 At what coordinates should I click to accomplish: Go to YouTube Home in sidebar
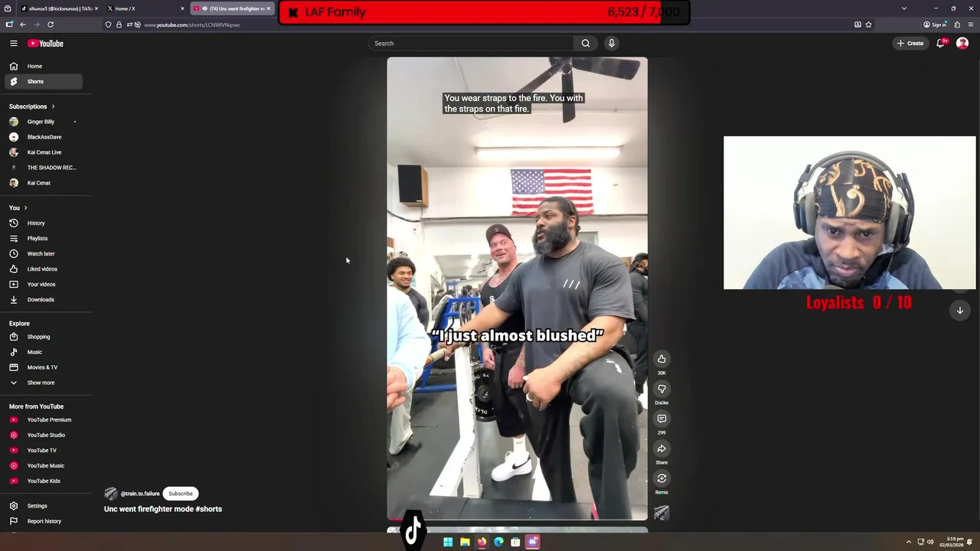(x=43, y=67)
